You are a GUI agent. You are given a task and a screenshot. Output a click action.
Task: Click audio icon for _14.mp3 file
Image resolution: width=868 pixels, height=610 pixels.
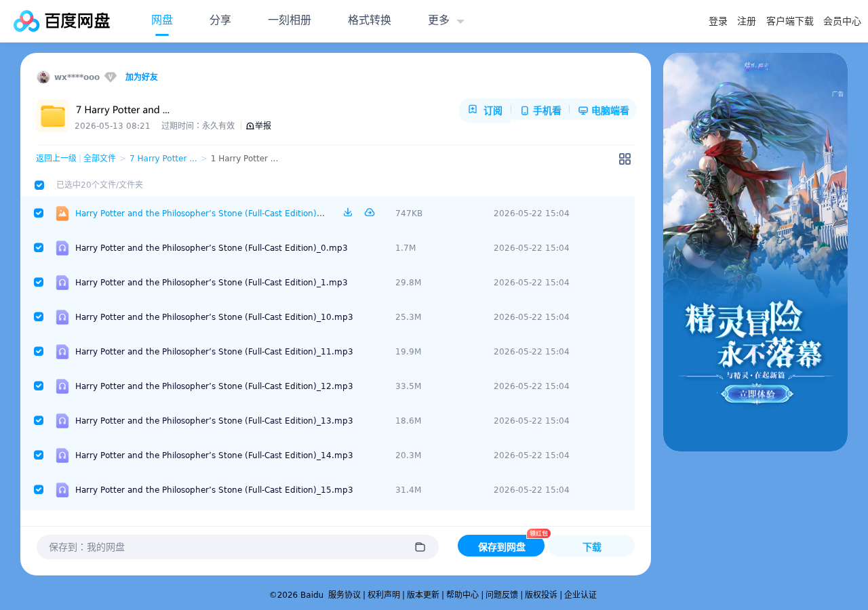(x=62, y=455)
